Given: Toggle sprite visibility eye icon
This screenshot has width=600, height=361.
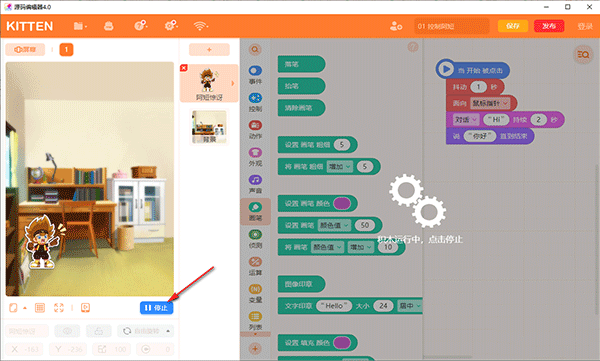Looking at the screenshot, I should 67,331.
